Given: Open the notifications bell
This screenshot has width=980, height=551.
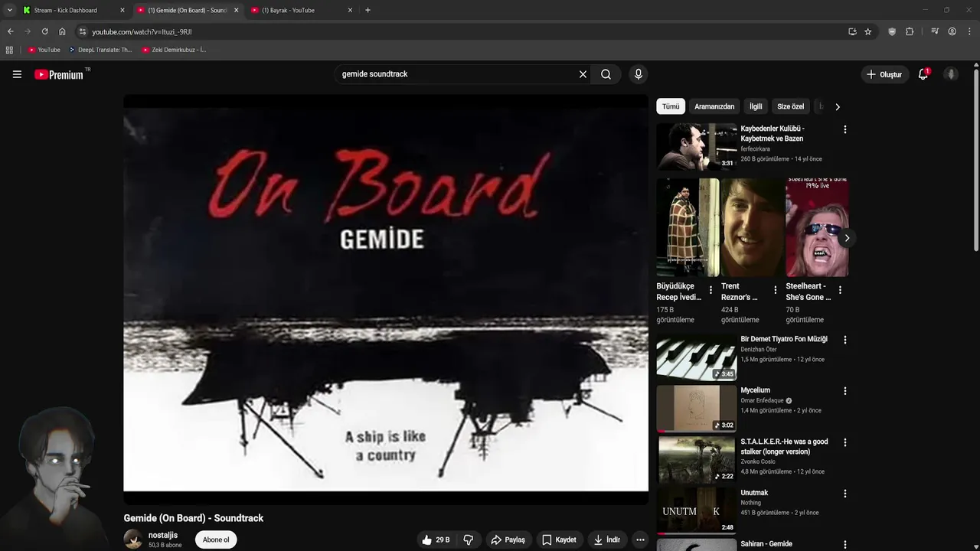Looking at the screenshot, I should pos(923,74).
